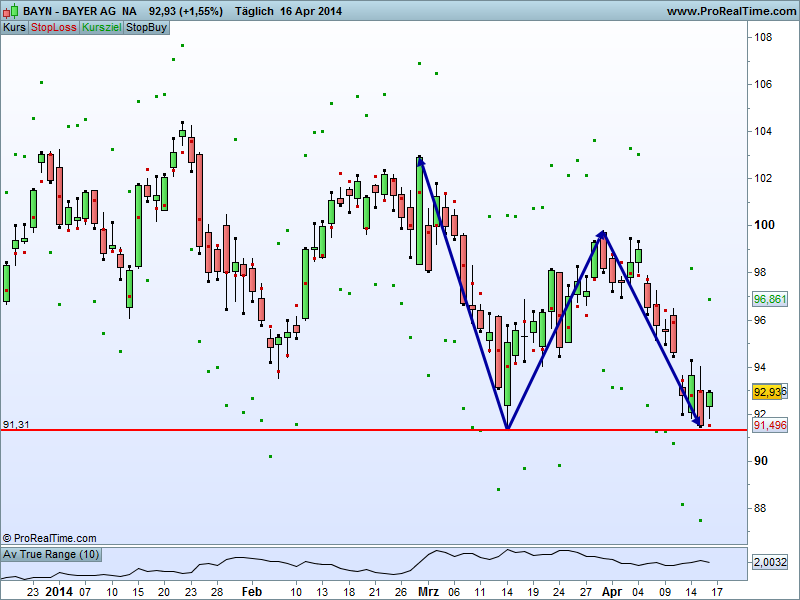
Task: Click the 91,31 label on support line
Action: [x=16, y=424]
